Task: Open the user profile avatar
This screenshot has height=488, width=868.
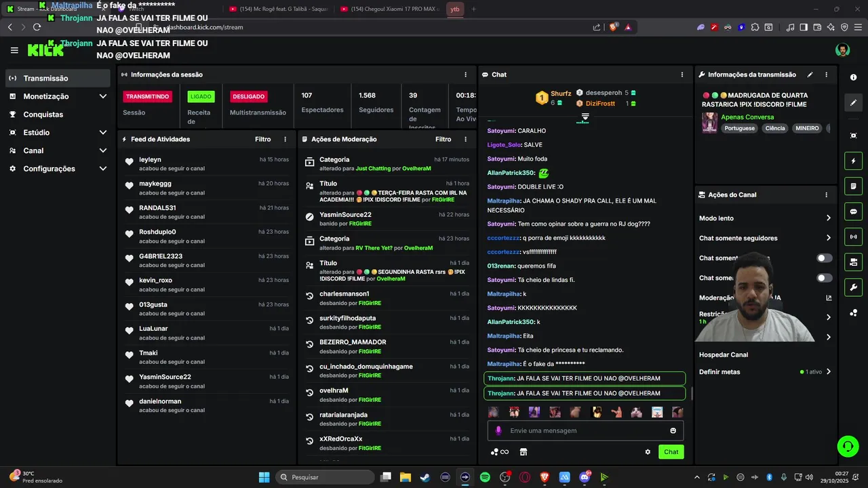Action: click(842, 50)
